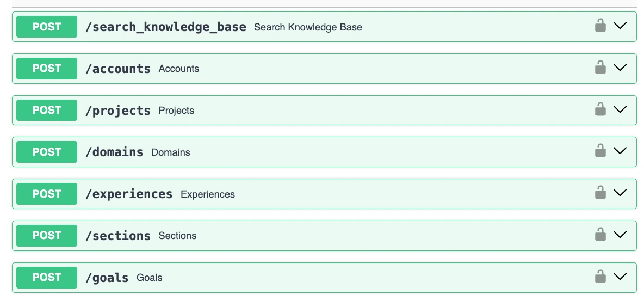
Task: Expand the /goals endpoint chevron
Action: pyautogui.click(x=620, y=277)
